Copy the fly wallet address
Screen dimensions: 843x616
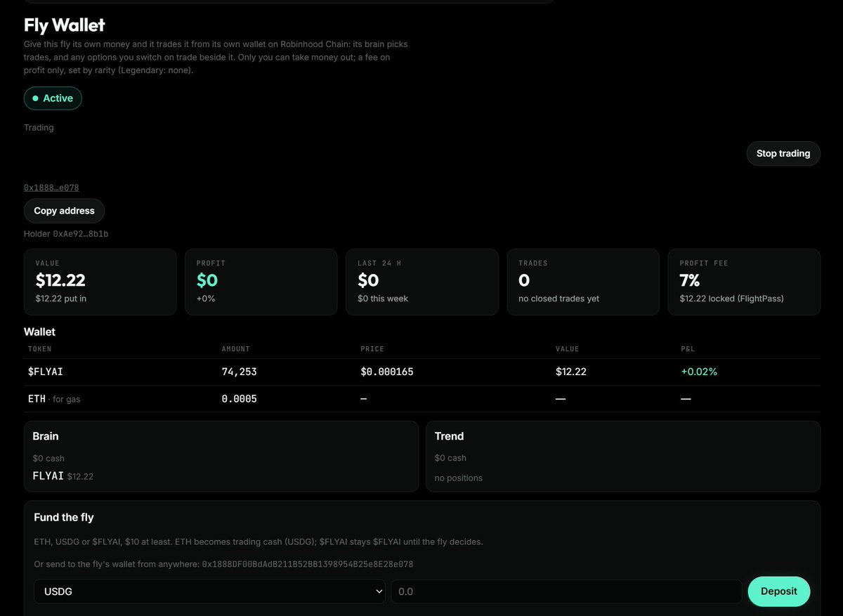click(x=64, y=211)
